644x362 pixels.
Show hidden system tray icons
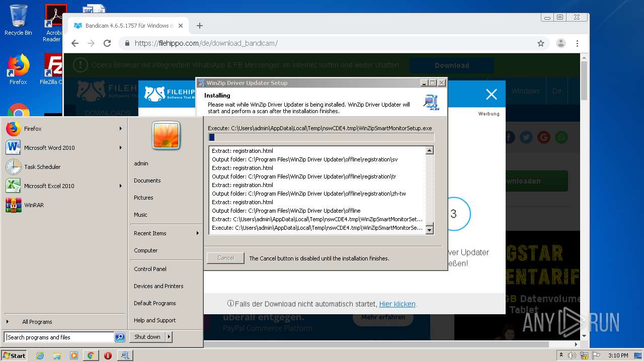point(561,355)
